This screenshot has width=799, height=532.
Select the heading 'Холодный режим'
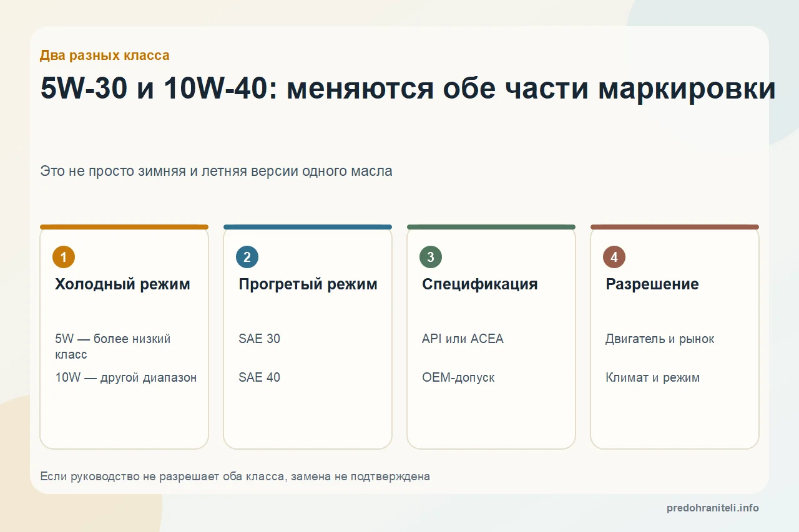click(122, 284)
